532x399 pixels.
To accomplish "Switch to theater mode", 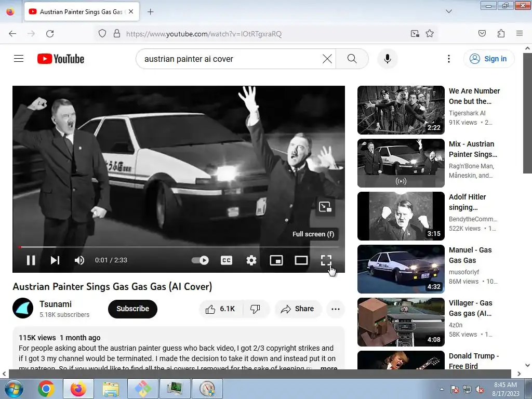I will [301, 260].
